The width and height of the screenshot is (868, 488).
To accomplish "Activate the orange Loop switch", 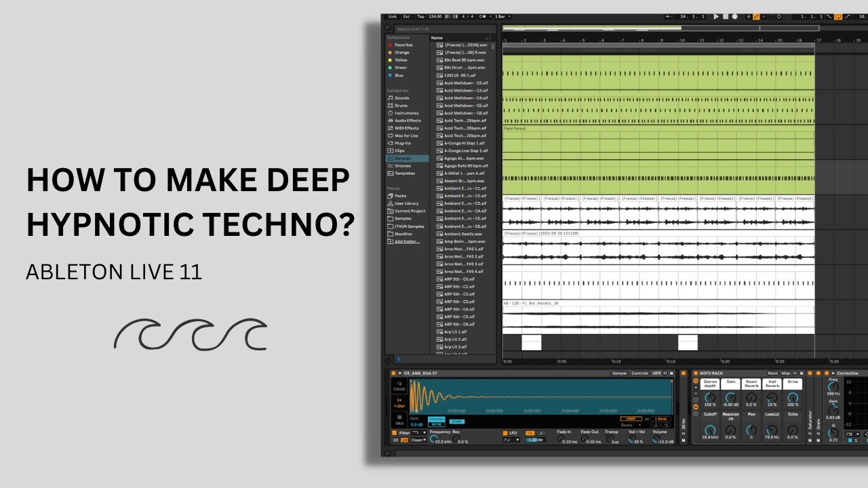I will coord(838,16).
